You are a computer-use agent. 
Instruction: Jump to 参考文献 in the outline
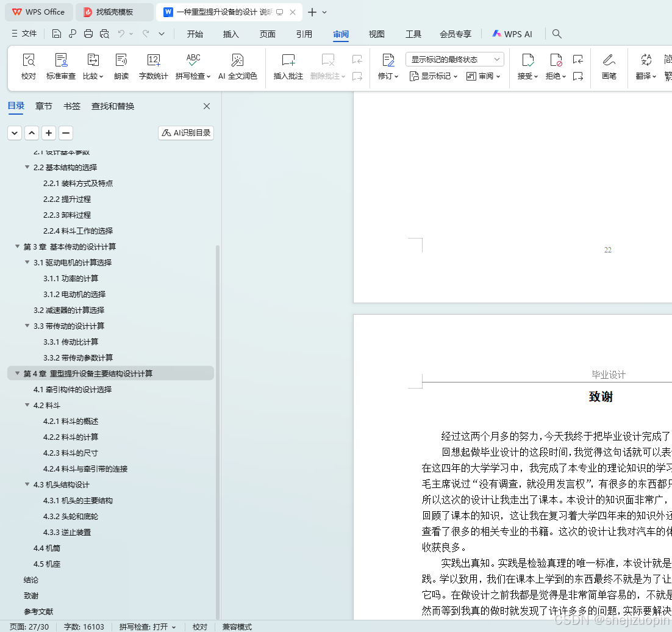click(x=38, y=611)
